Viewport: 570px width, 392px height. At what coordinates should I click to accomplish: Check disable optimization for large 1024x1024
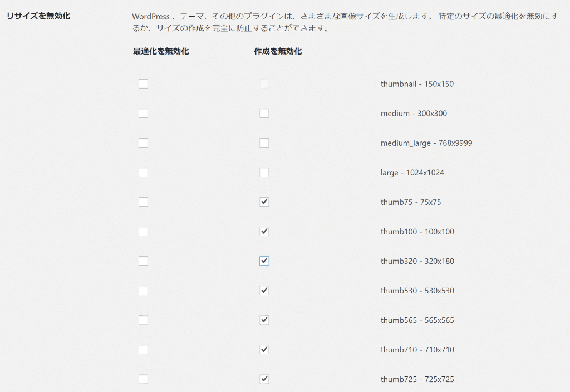(x=143, y=173)
